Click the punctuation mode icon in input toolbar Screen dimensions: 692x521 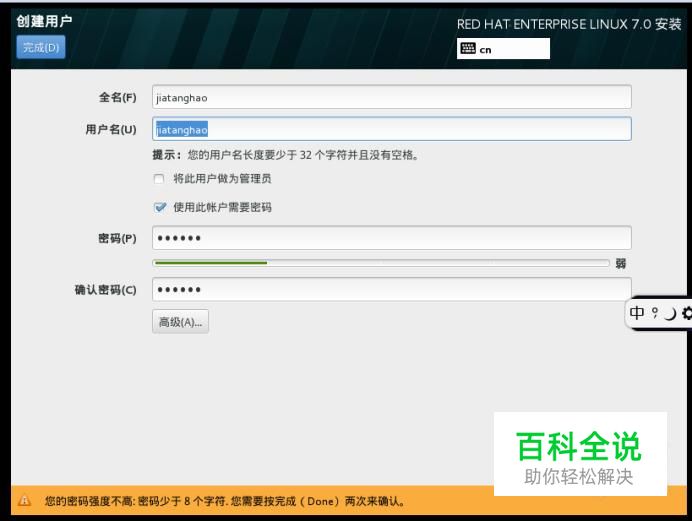tap(655, 313)
